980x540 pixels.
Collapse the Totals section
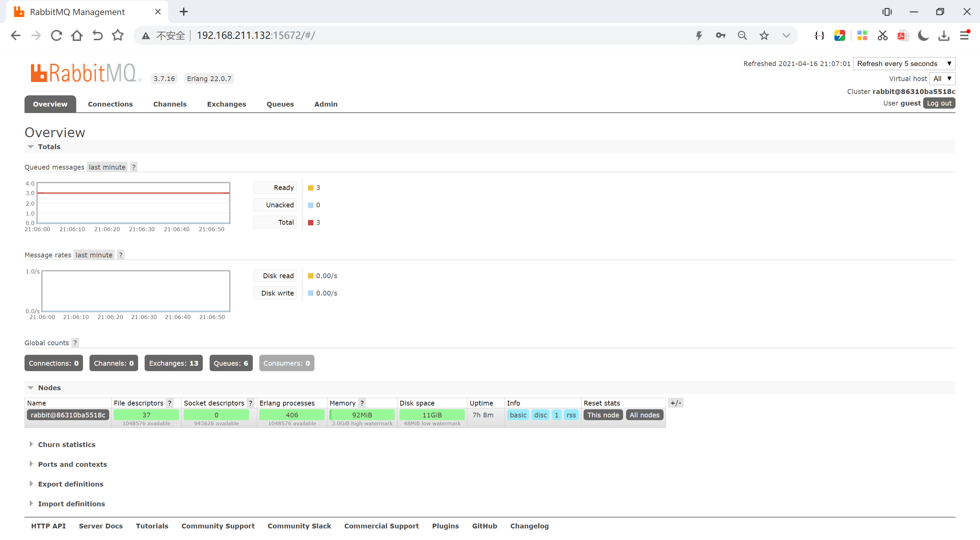(49, 146)
